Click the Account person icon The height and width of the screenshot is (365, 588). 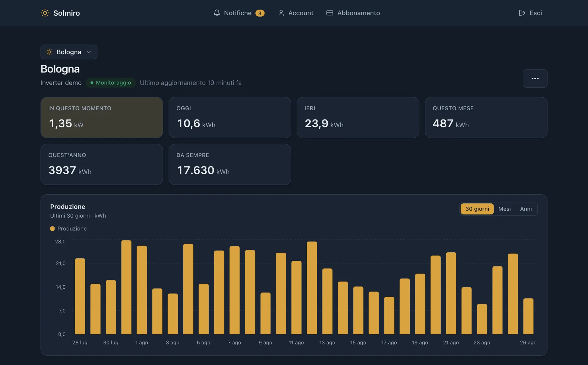pyautogui.click(x=281, y=13)
